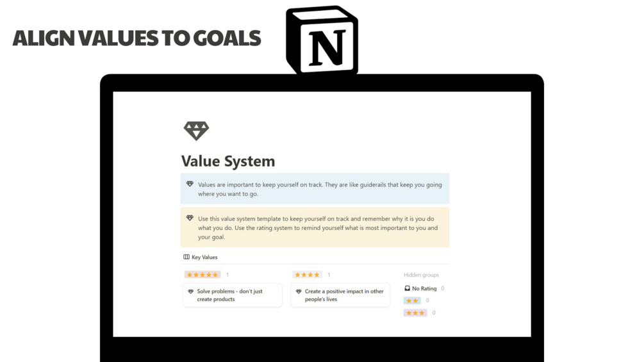Viewport: 644px width, 362px height.
Task: Click the diamond icon in yellow callout
Action: [x=190, y=218]
